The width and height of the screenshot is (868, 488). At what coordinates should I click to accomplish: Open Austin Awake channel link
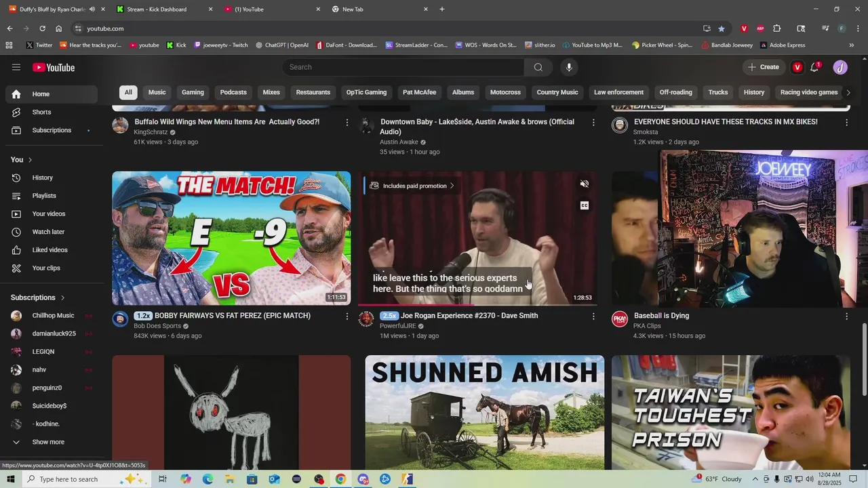click(399, 142)
